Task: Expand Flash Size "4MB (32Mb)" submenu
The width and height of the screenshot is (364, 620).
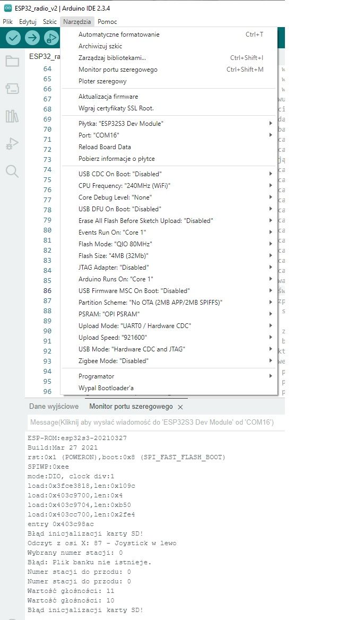Action: [x=169, y=255]
